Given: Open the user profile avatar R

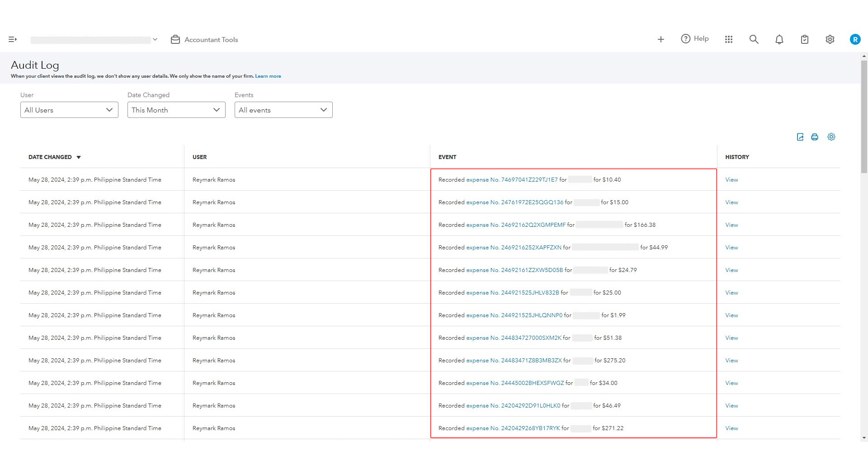Looking at the screenshot, I should (x=855, y=40).
